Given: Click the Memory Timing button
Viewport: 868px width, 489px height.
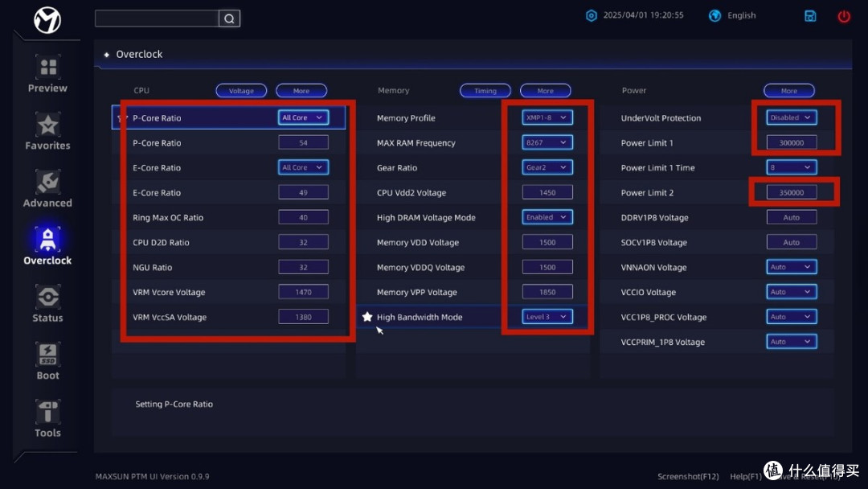Looking at the screenshot, I should pyautogui.click(x=485, y=91).
